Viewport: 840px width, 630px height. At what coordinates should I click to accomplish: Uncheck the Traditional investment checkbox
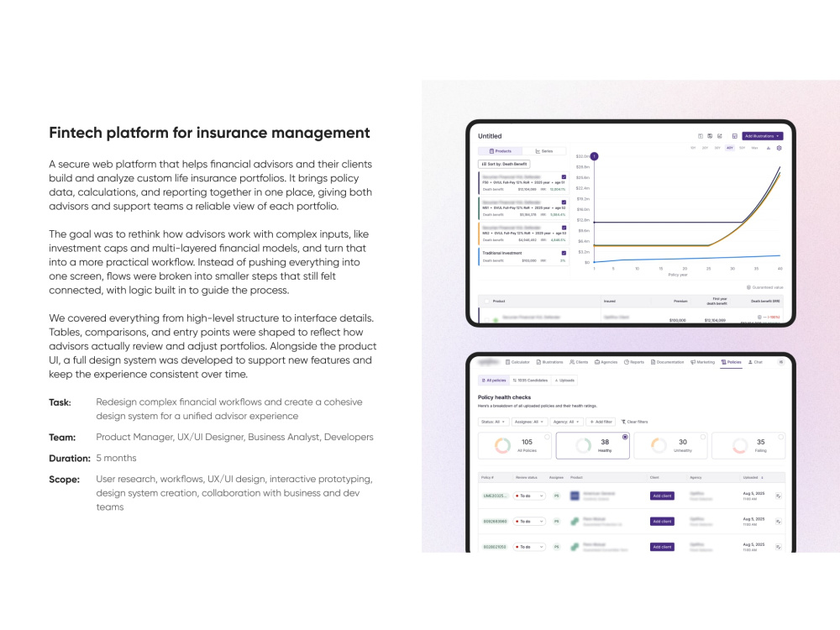click(564, 253)
